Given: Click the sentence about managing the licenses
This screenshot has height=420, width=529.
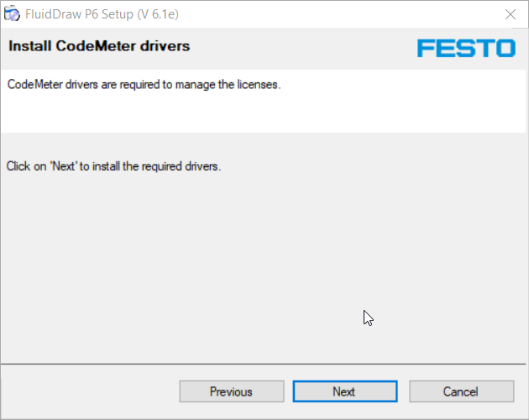Looking at the screenshot, I should tap(144, 84).
